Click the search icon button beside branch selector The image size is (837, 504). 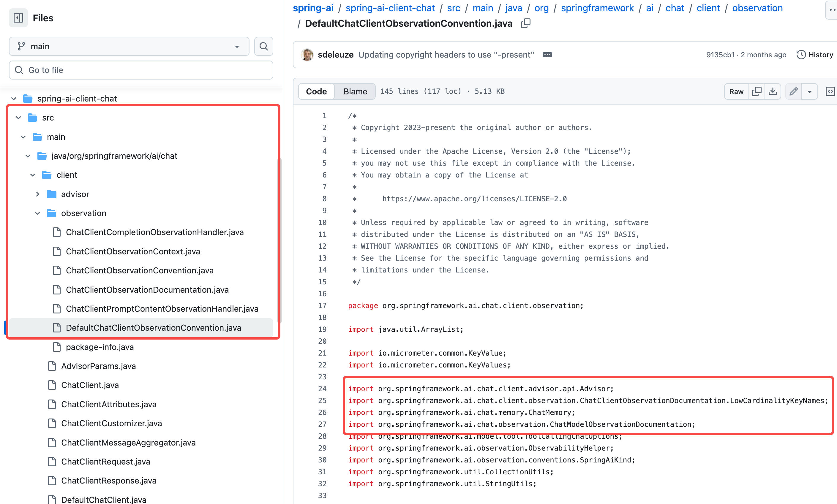click(x=263, y=46)
